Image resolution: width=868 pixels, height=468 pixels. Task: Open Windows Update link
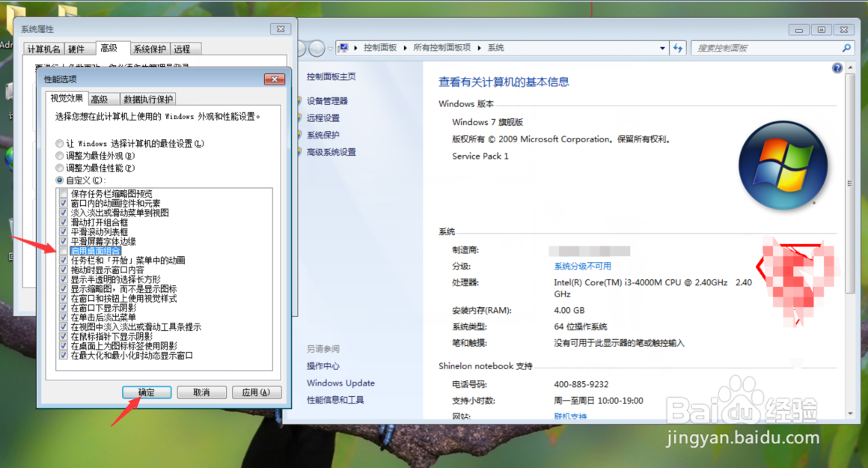(340, 383)
